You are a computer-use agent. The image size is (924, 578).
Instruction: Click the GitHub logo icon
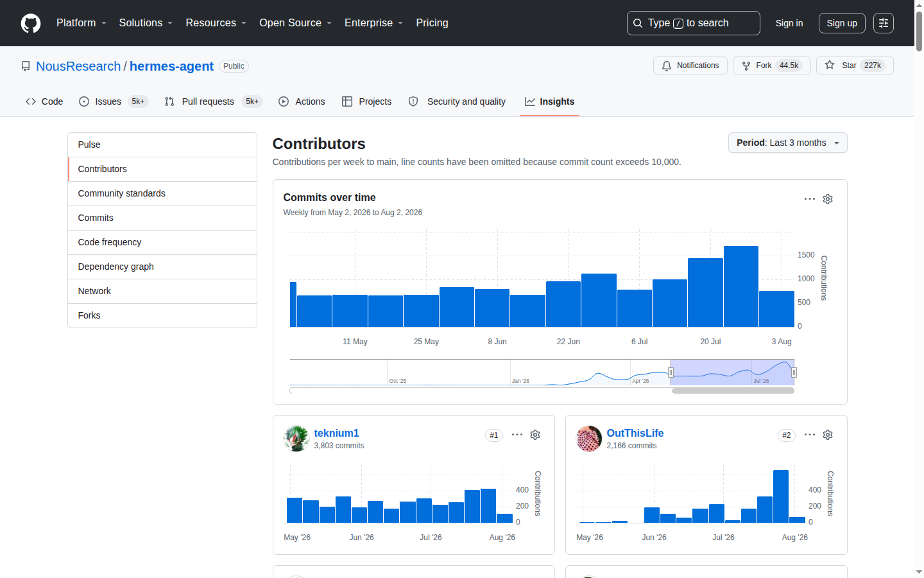pos(31,23)
